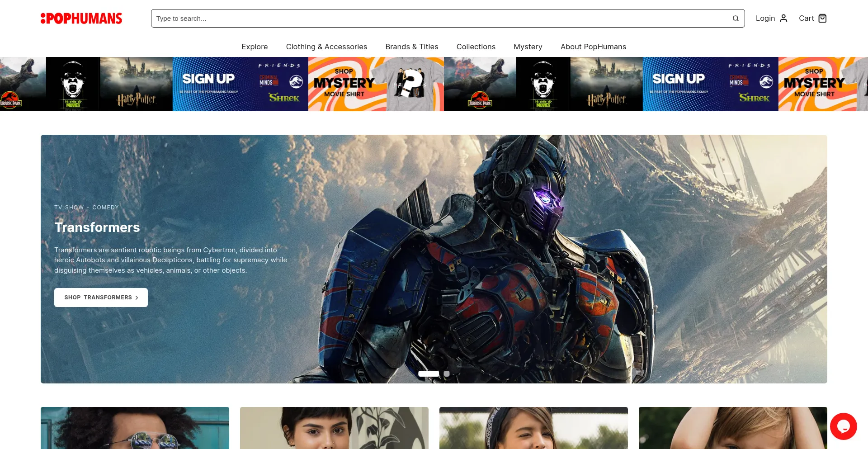Select the active first carousel slide indicator
Screen dimensions: 868x449
pyautogui.click(x=429, y=373)
